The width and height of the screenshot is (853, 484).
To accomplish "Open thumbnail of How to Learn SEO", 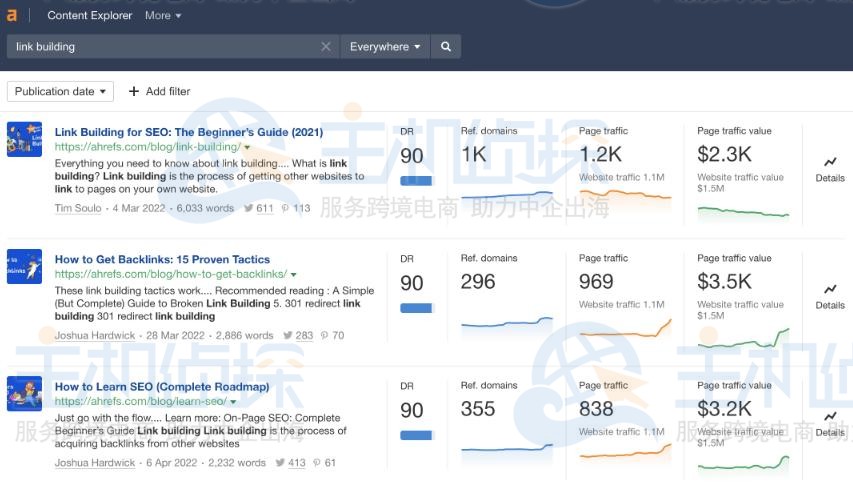I will (24, 393).
